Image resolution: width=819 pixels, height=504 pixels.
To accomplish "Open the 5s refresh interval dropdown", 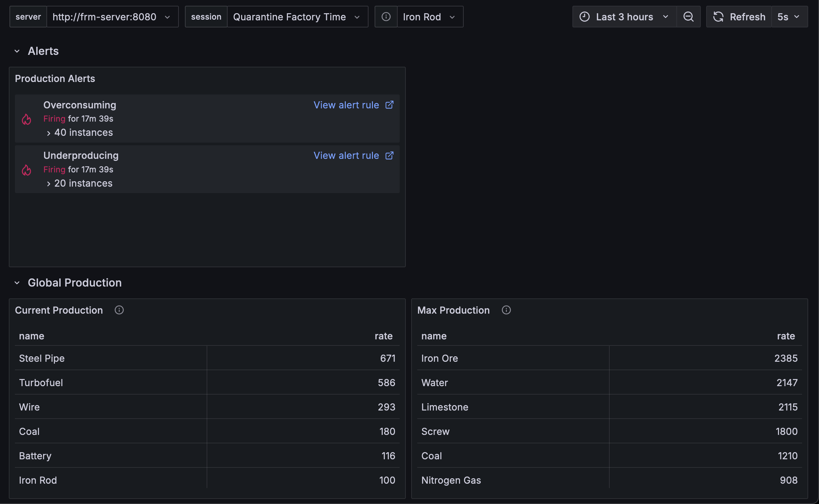I will 790,17.
